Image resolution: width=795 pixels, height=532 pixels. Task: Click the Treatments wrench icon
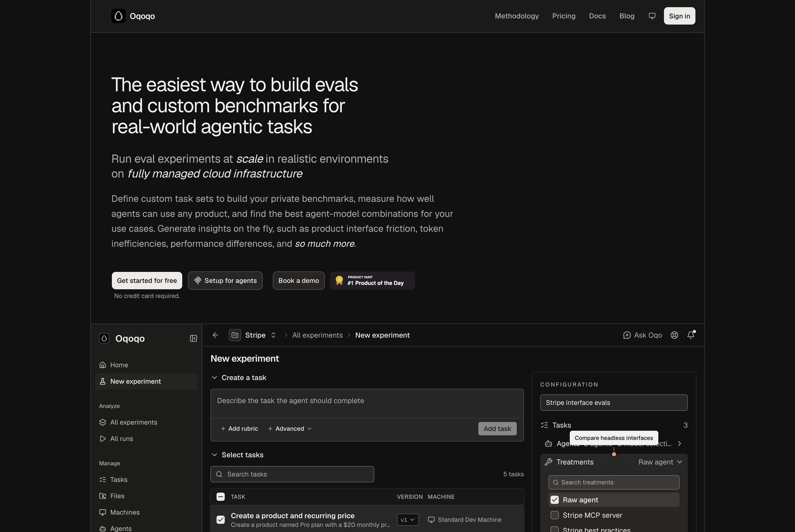(549, 462)
